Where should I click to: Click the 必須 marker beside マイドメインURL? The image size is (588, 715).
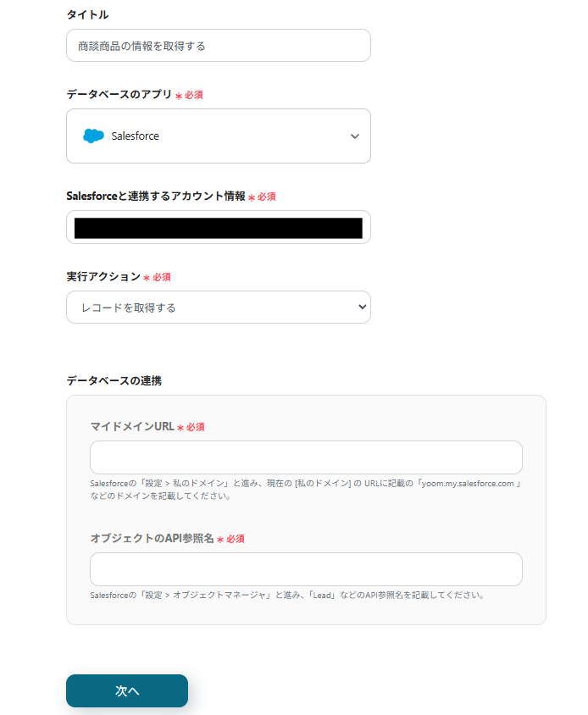point(195,427)
